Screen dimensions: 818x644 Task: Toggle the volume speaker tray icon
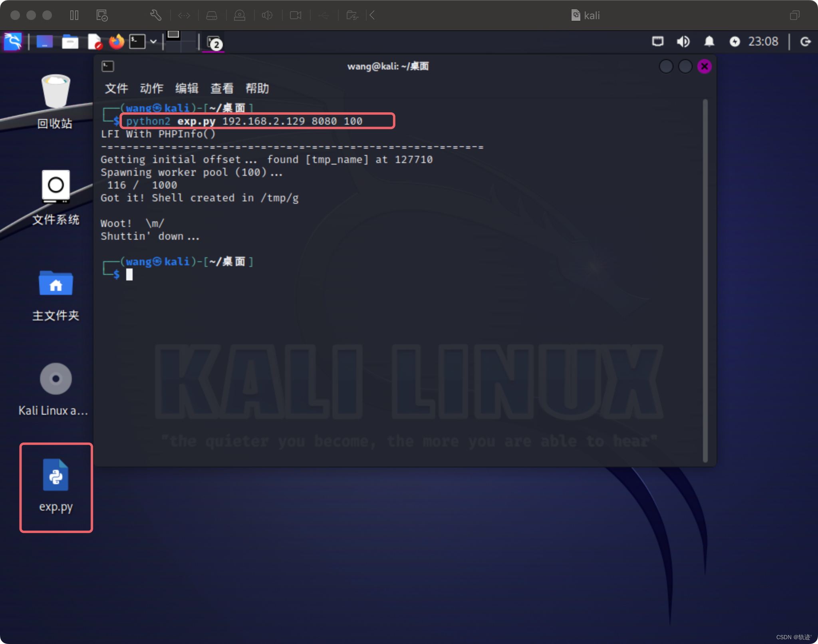pyautogui.click(x=683, y=42)
